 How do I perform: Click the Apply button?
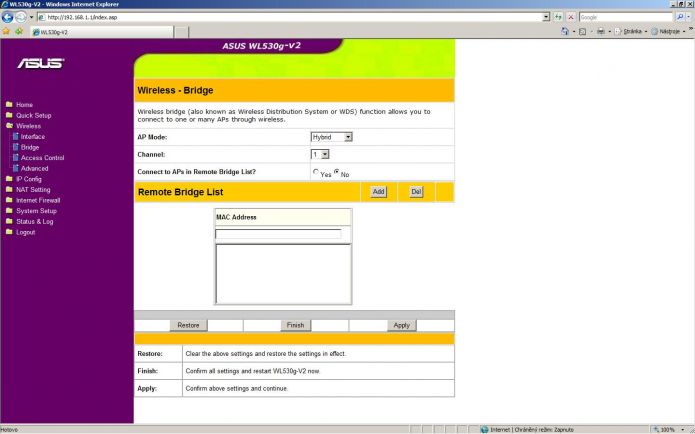coord(402,325)
